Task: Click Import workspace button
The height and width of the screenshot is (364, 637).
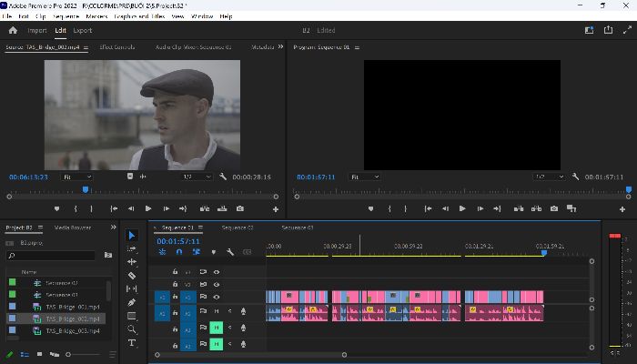Action: [x=37, y=30]
